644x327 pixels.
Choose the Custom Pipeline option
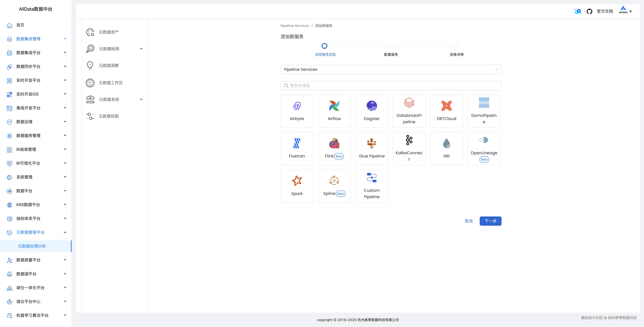[x=371, y=186]
